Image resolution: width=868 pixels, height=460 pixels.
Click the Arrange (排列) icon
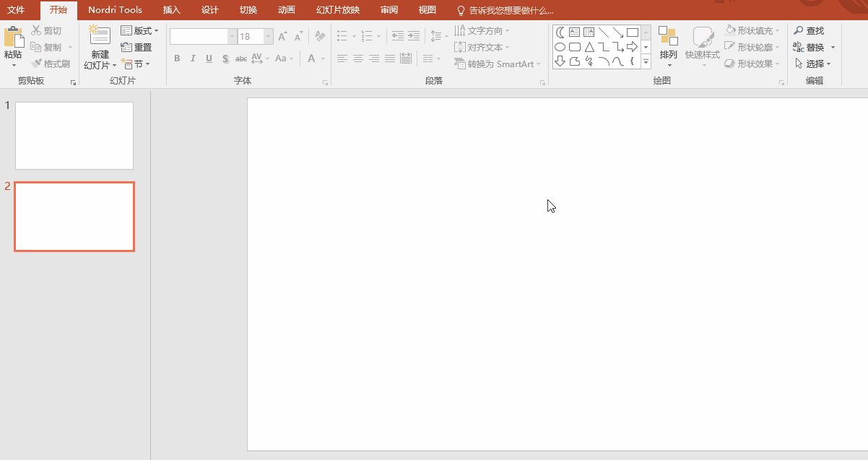tap(668, 38)
